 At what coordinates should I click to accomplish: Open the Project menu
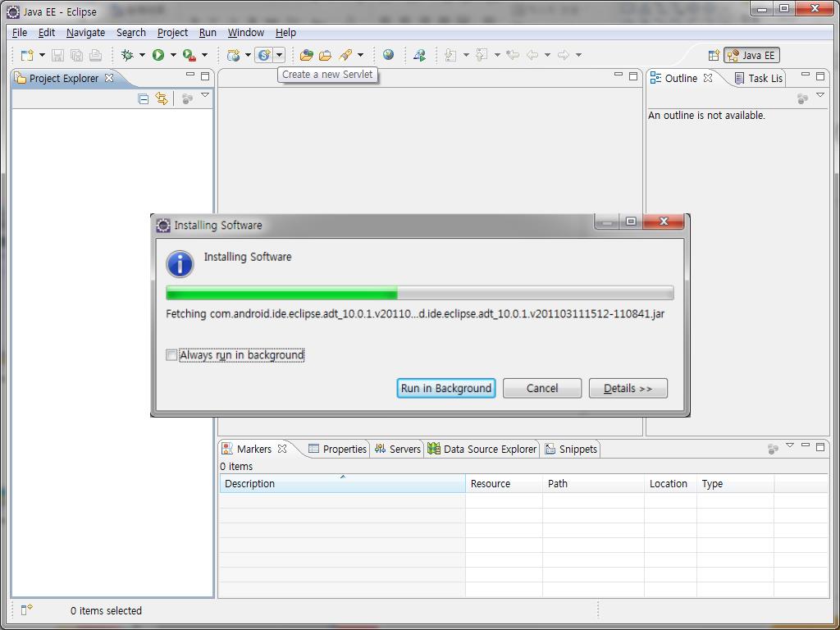point(172,33)
